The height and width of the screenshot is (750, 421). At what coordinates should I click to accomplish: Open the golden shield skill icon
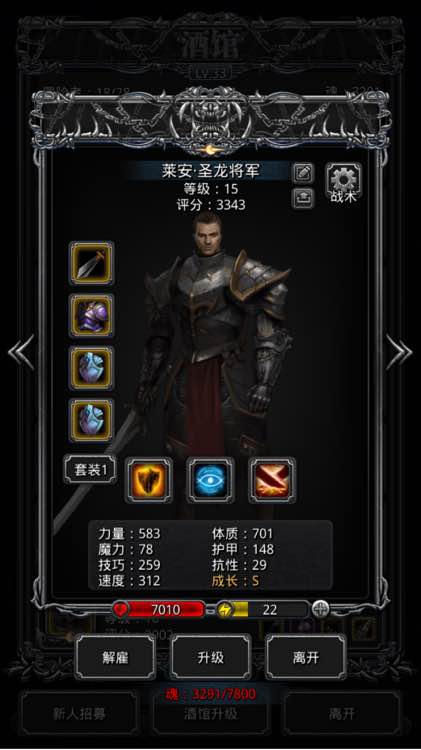[x=149, y=480]
